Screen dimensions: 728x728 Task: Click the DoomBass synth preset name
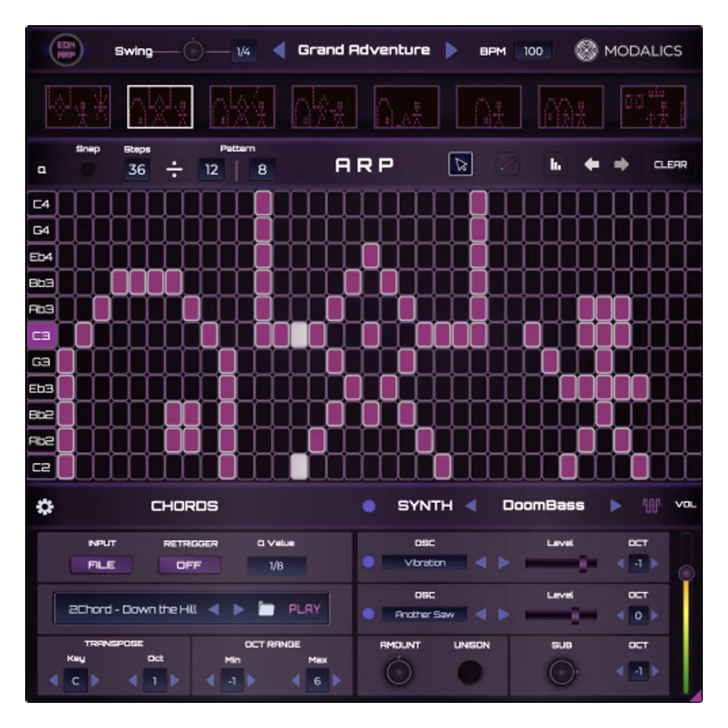[x=543, y=505]
